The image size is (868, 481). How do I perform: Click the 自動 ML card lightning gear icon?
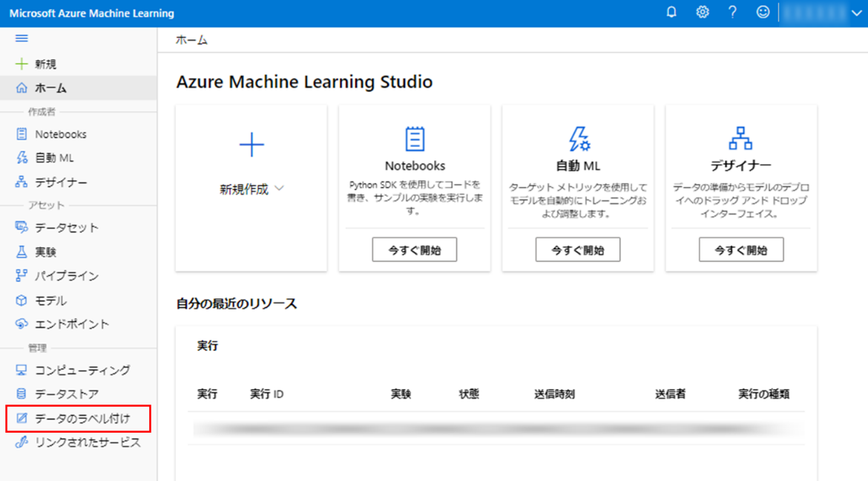click(x=579, y=139)
